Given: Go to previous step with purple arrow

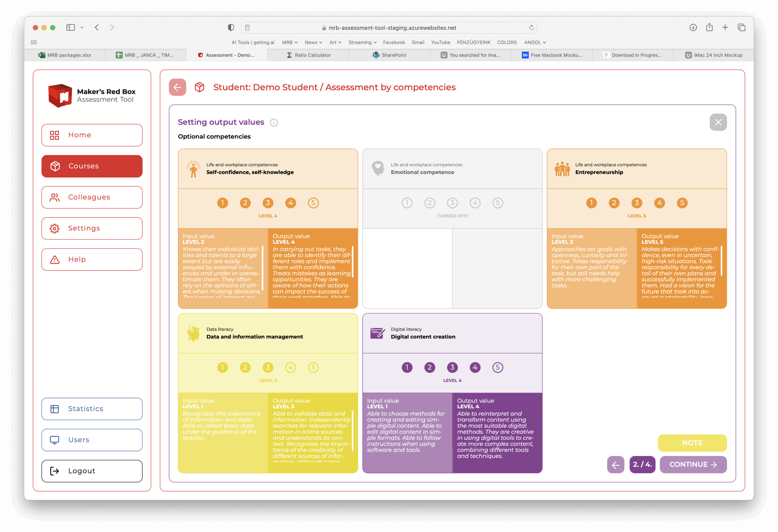Looking at the screenshot, I should click(x=615, y=465).
